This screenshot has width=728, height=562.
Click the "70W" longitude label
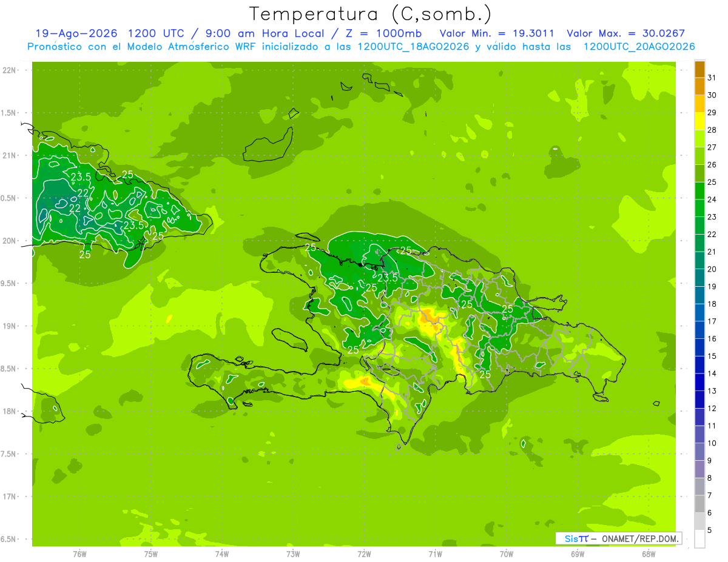(x=507, y=554)
